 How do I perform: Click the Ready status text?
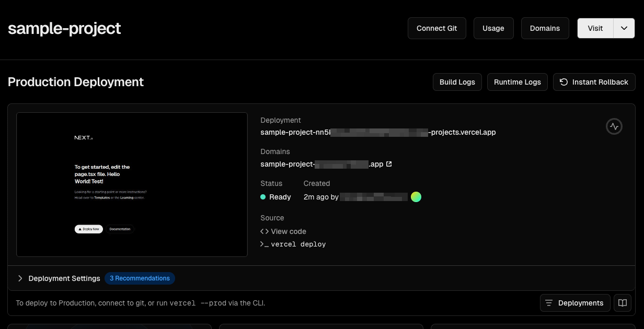pyautogui.click(x=280, y=197)
